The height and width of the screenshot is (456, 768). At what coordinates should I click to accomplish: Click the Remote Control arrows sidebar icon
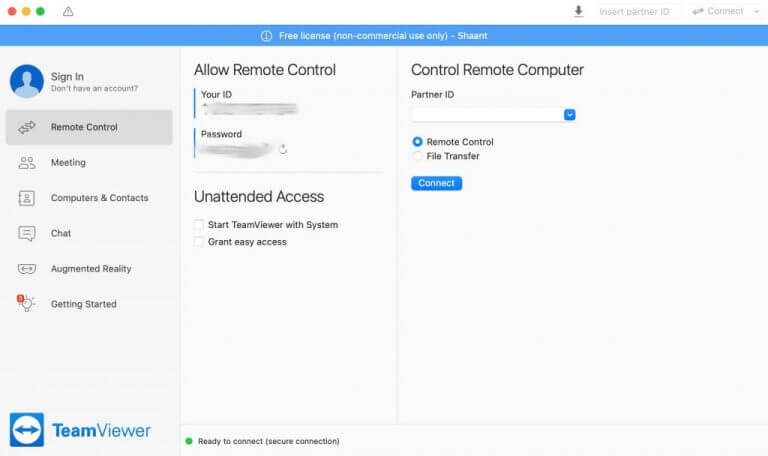coord(27,127)
